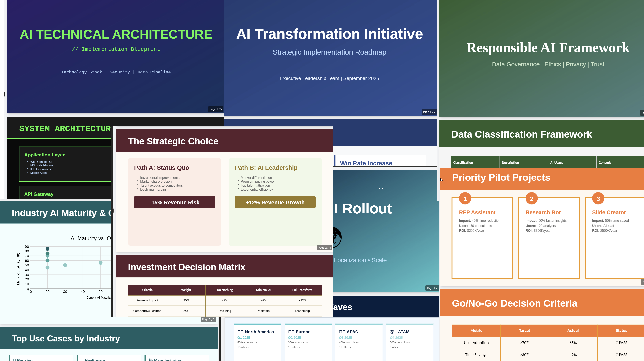Click the Page 1 / 5 badge

[x=216, y=109]
